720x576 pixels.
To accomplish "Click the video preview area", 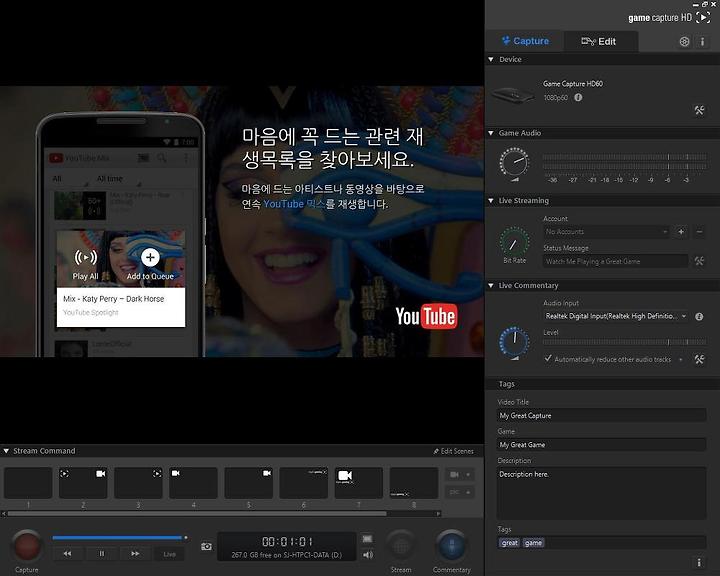I will point(242,221).
